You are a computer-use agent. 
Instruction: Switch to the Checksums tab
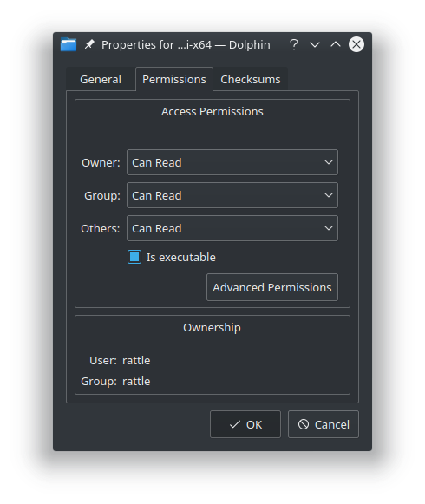point(251,79)
